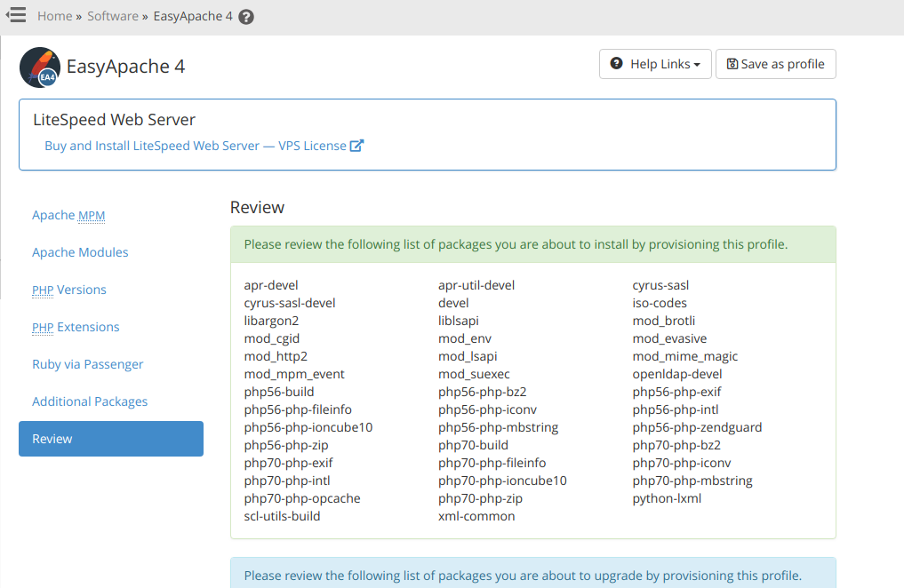Image resolution: width=904 pixels, height=588 pixels.
Task: Open the Additional Packages section
Action: 90,401
